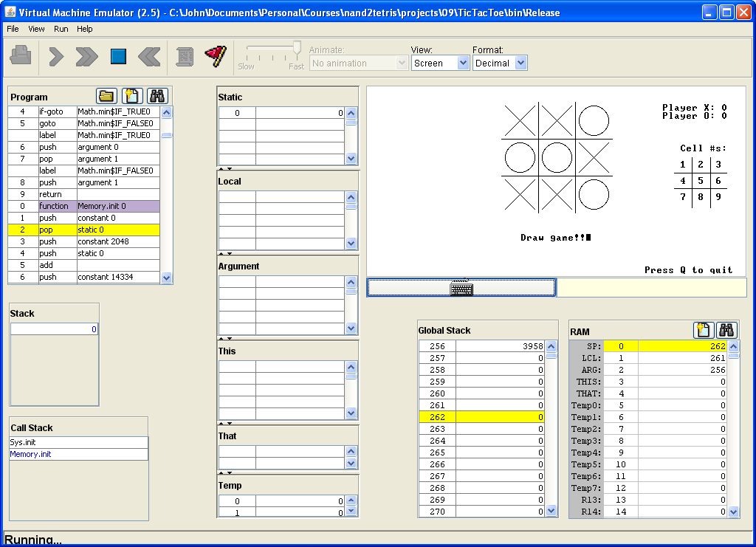Click the Run fast-forward double arrow

tap(86, 56)
